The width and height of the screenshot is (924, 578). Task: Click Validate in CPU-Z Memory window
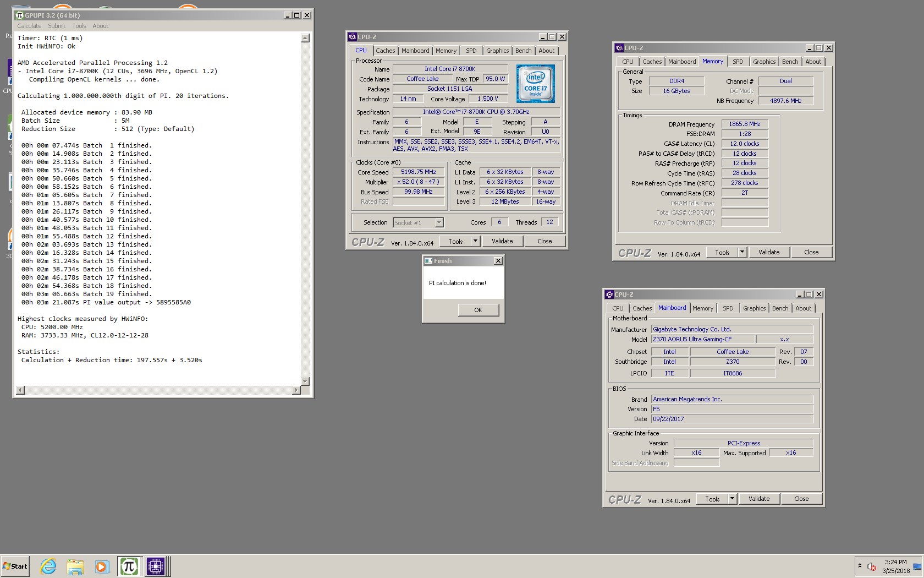coord(769,252)
